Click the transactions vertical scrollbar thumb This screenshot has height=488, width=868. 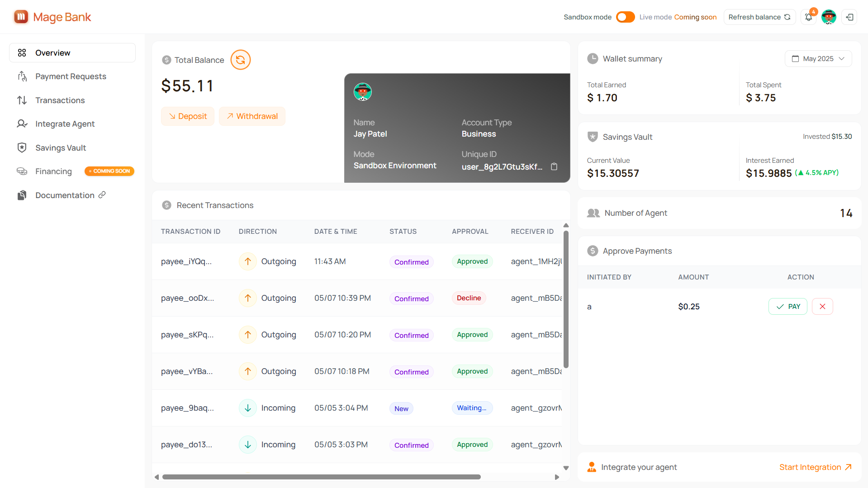click(566, 299)
